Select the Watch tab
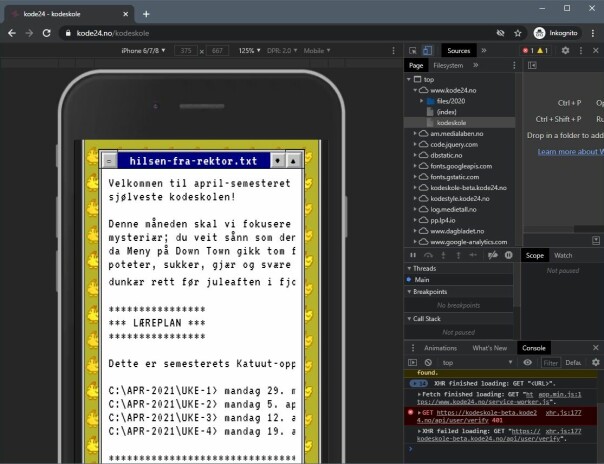The width and height of the screenshot is (604, 464). click(x=563, y=256)
